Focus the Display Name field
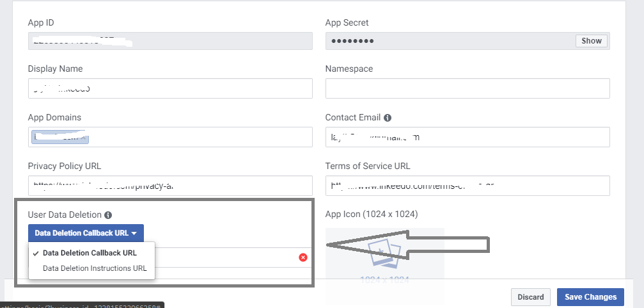 click(170, 88)
